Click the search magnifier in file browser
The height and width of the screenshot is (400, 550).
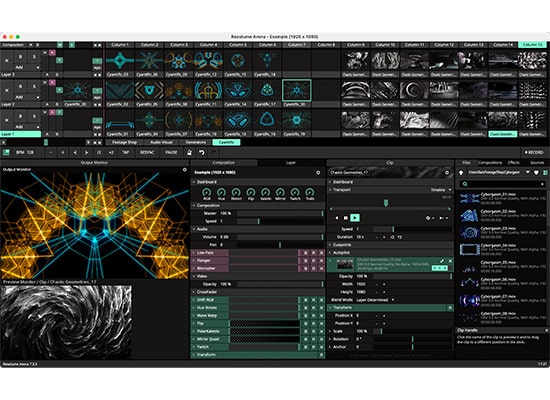pyautogui.click(x=465, y=184)
